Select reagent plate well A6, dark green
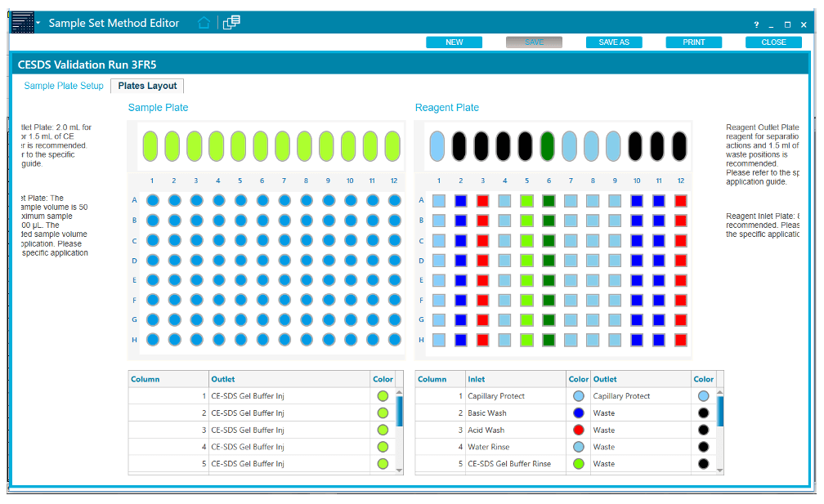The image size is (824, 504). tap(549, 201)
